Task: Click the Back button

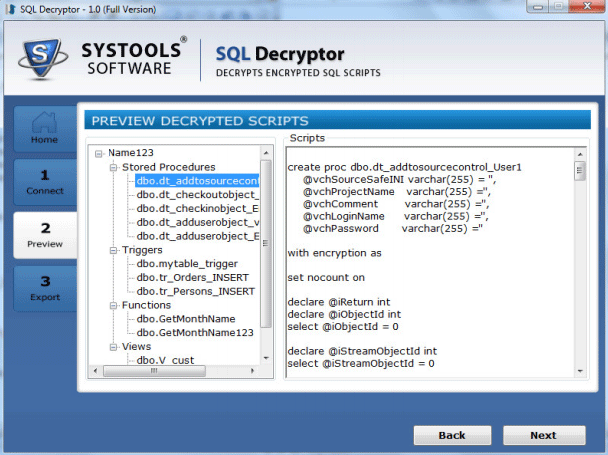Action: (452, 435)
